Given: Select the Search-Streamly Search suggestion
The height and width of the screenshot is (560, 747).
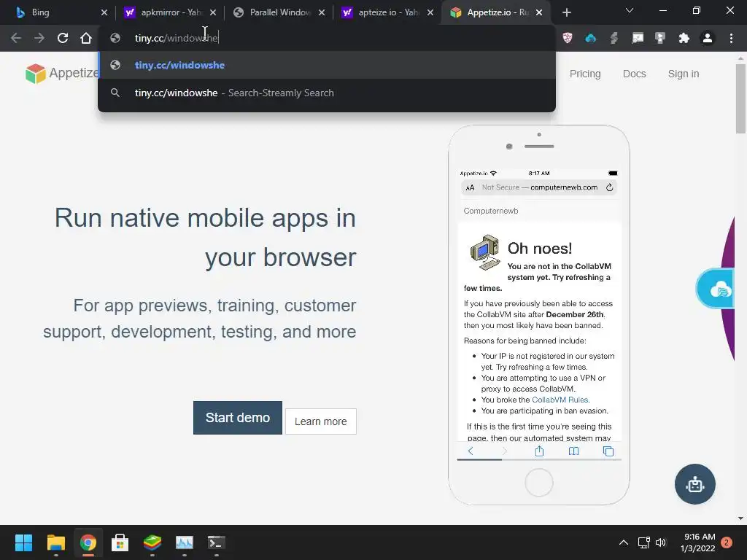Looking at the screenshot, I should pos(327,93).
